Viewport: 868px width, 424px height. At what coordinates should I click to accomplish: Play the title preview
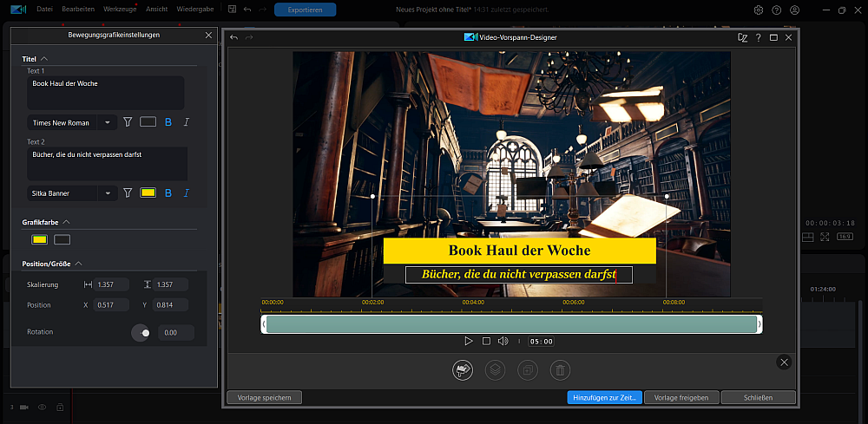point(469,341)
